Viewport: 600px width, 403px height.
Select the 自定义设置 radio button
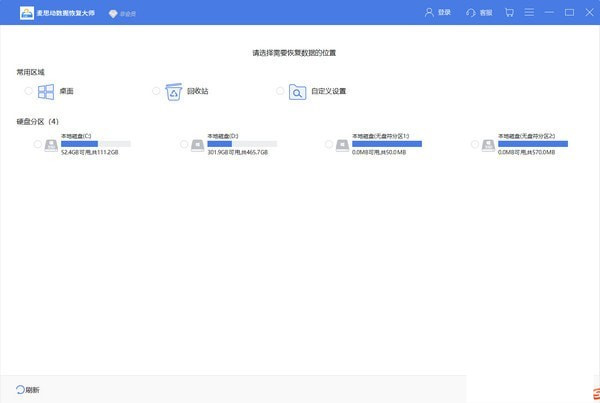coord(280,91)
